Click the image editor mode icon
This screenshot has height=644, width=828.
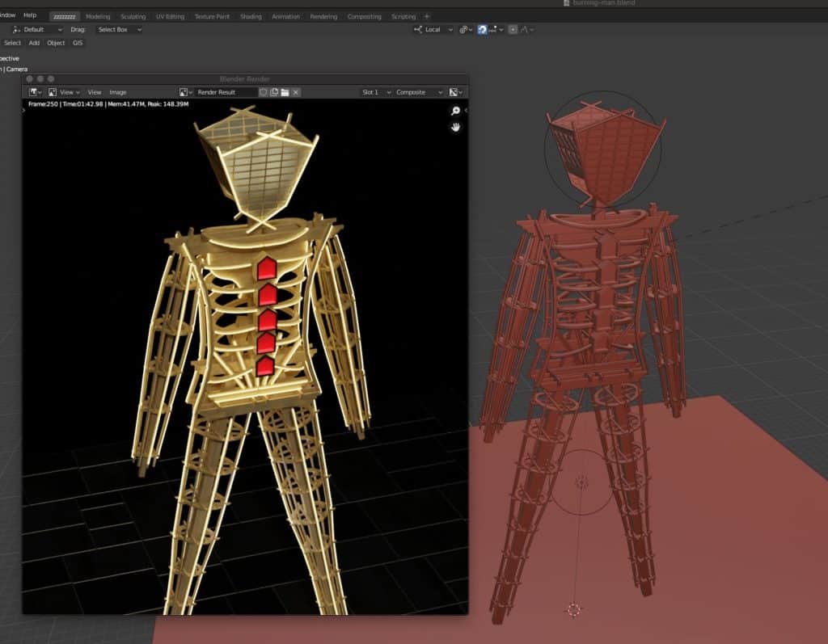click(53, 92)
